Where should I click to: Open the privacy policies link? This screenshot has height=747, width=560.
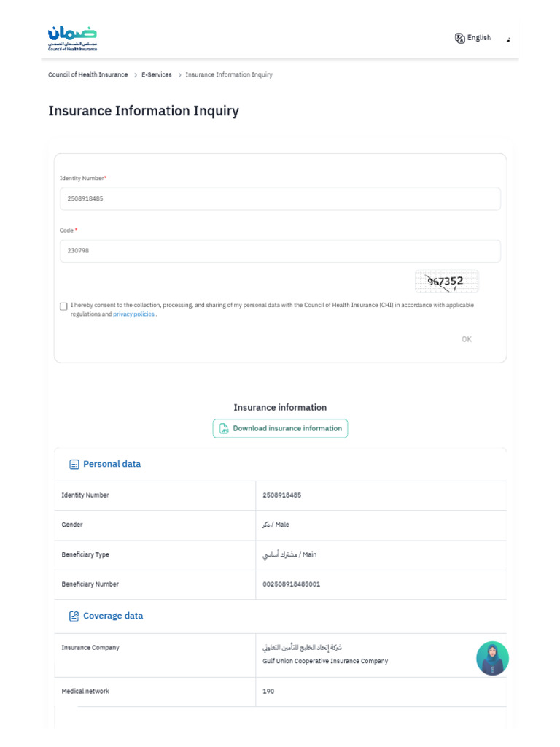[134, 314]
